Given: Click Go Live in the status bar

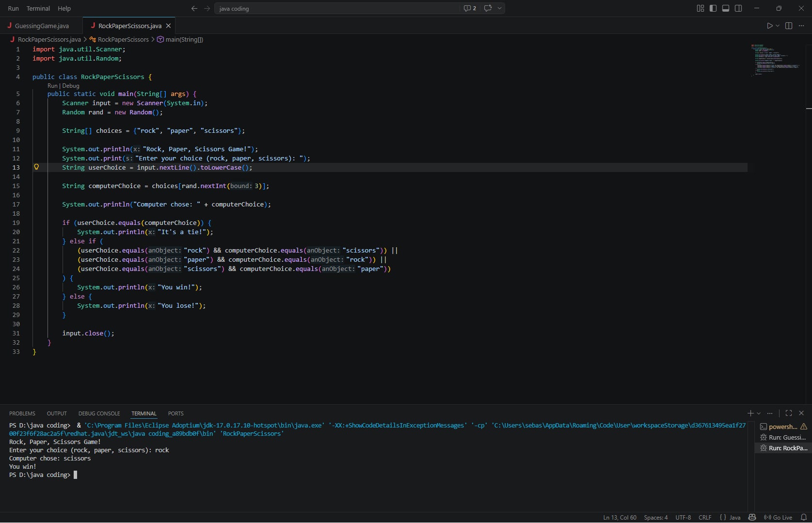Looking at the screenshot, I should [x=778, y=517].
